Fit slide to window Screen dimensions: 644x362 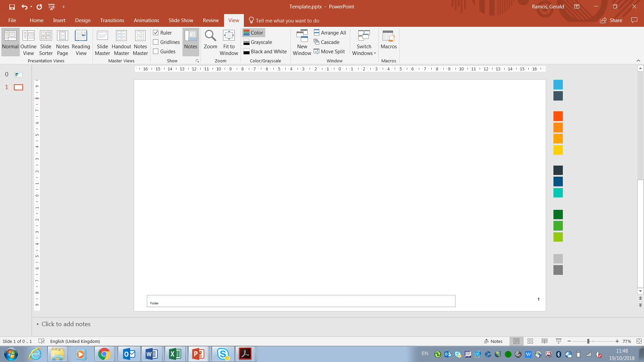[x=229, y=42]
